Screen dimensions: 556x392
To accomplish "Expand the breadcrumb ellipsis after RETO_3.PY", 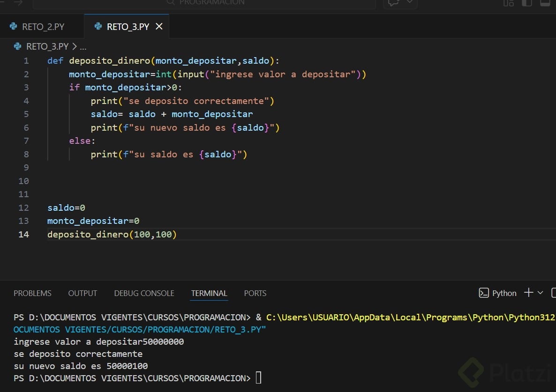I will click(83, 47).
